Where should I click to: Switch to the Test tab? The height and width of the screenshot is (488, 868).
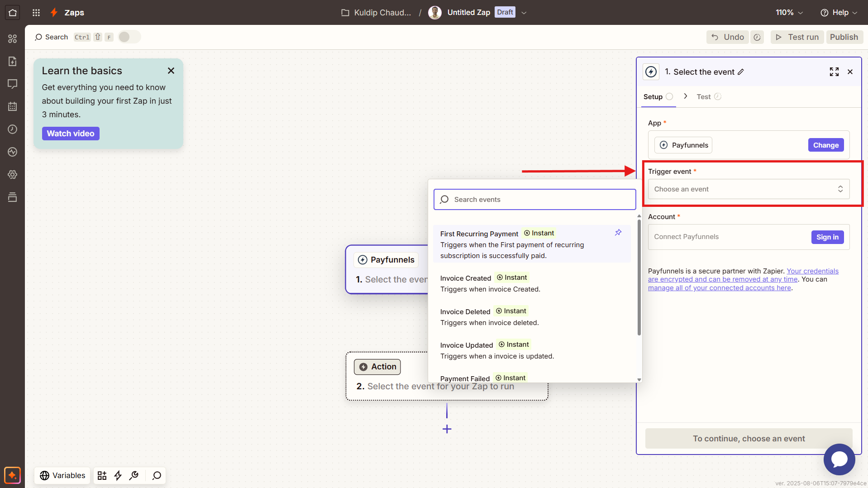709,97
